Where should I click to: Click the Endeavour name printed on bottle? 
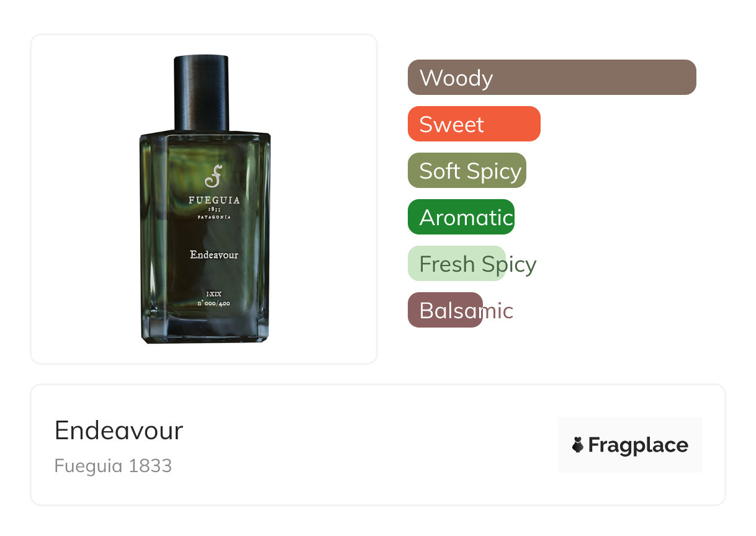(214, 254)
